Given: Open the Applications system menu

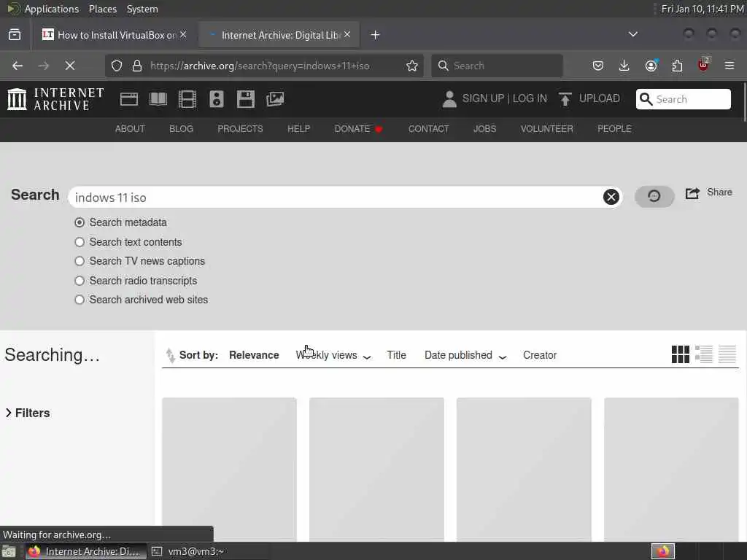Looking at the screenshot, I should coord(52,9).
